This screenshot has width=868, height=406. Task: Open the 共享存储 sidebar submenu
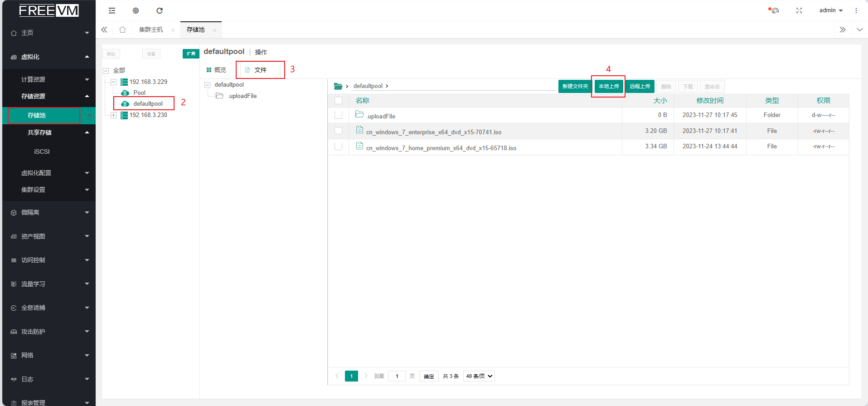coord(49,132)
